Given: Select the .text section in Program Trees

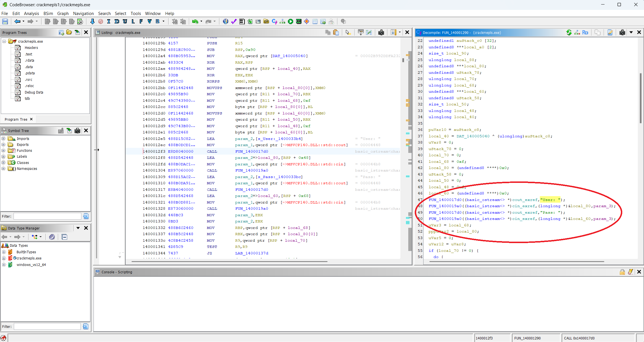Looking at the screenshot, I should click(x=29, y=54).
